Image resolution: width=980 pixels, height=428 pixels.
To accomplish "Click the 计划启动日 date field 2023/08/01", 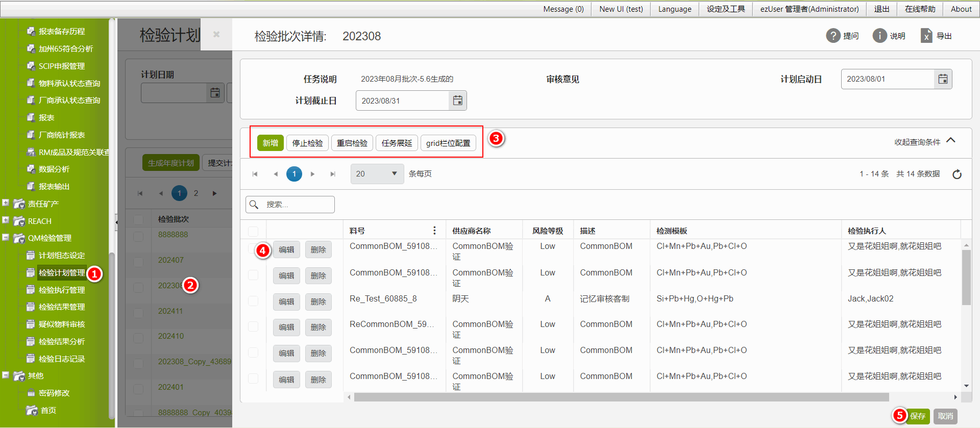I will [x=887, y=79].
